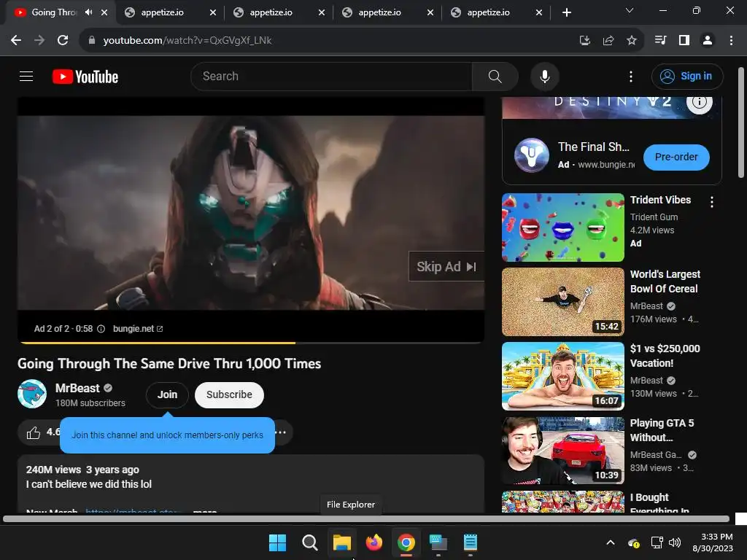
Task: Open the Windows Start menu
Action: [x=278, y=542]
